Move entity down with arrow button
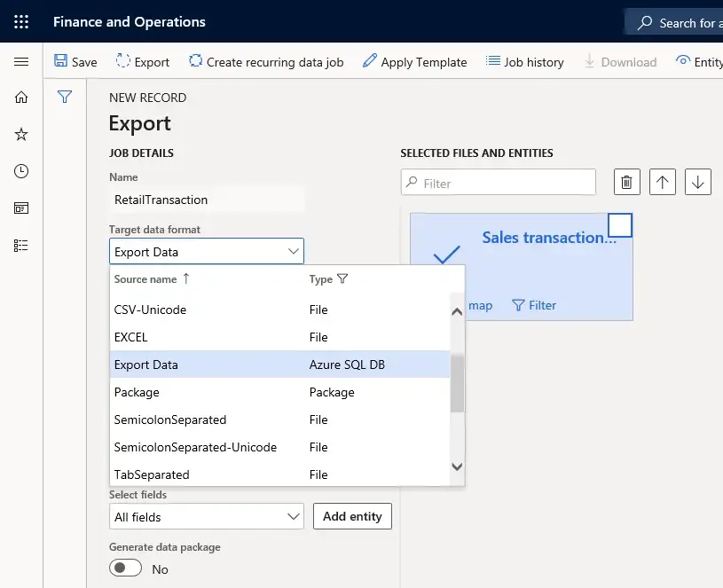This screenshot has height=588, width=723. click(x=698, y=182)
